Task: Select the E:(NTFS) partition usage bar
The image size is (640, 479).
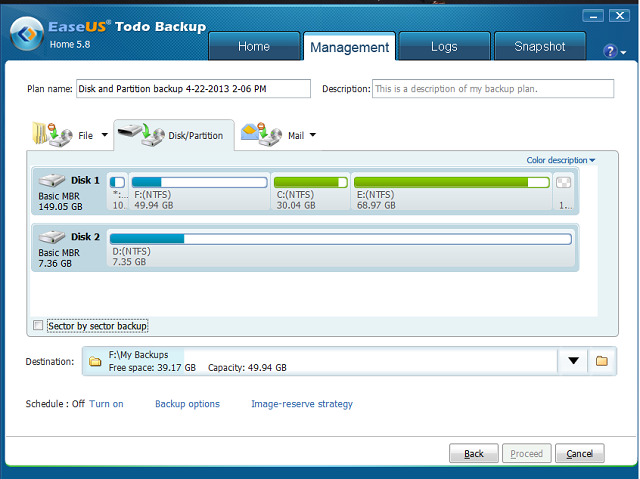Action: click(451, 182)
